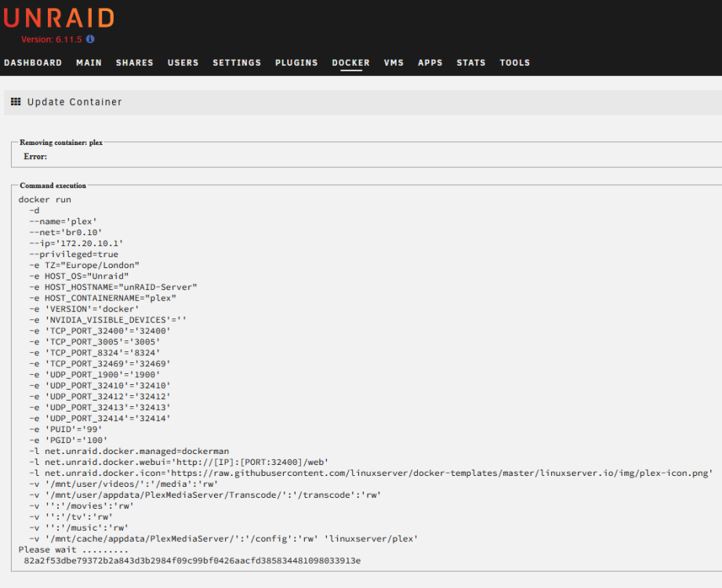Click the NVIDIA_VISIBLE_DEVICES line
This screenshot has width=722, height=588.
click(107, 320)
